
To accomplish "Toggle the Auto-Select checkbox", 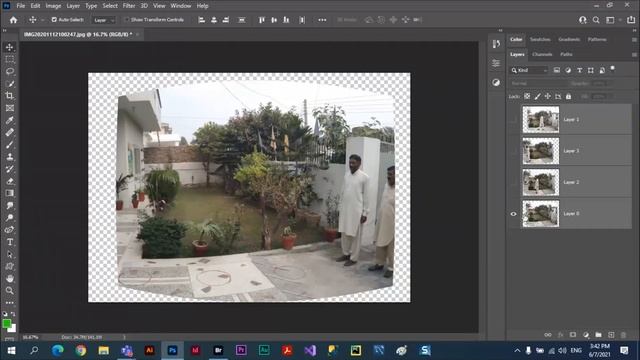I will coord(54,20).
